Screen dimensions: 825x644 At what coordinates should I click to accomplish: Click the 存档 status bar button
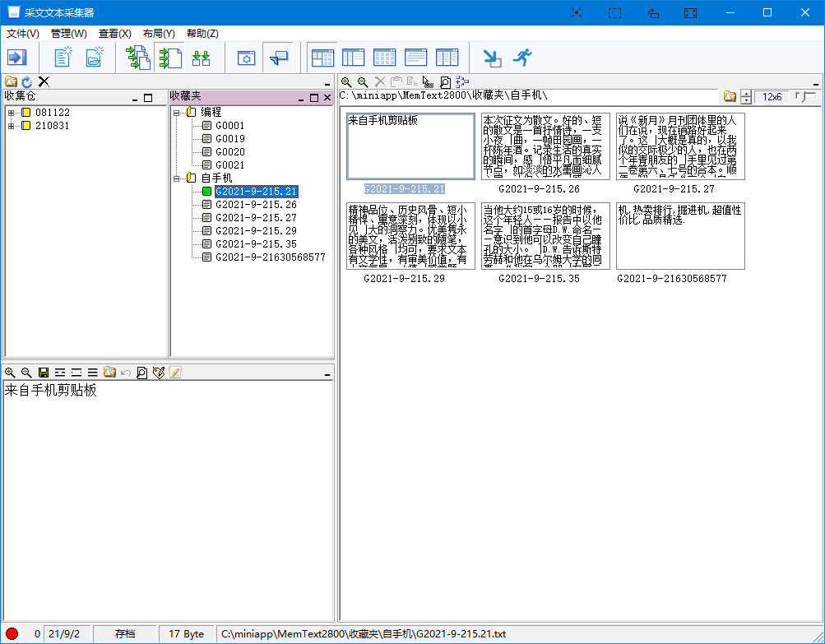[x=125, y=634]
